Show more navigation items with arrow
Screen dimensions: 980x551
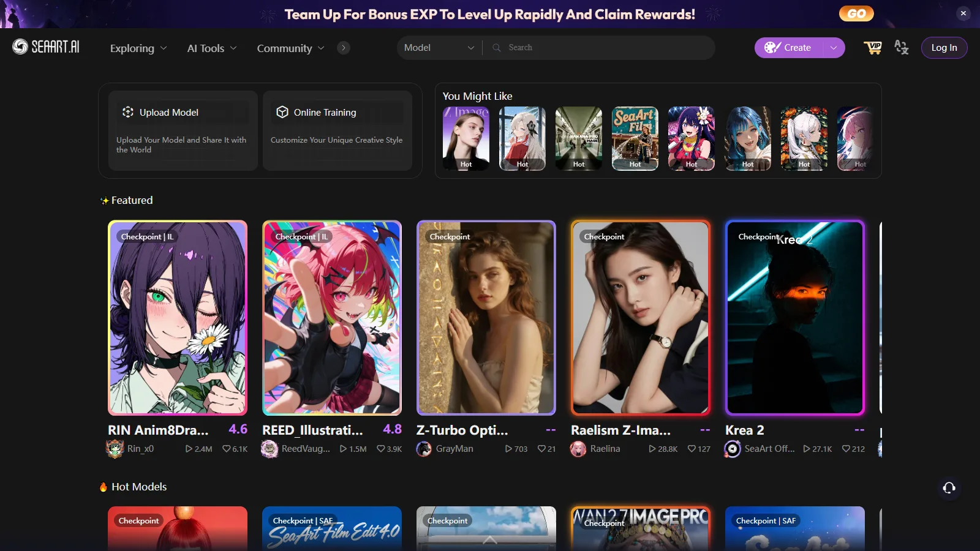pos(344,48)
